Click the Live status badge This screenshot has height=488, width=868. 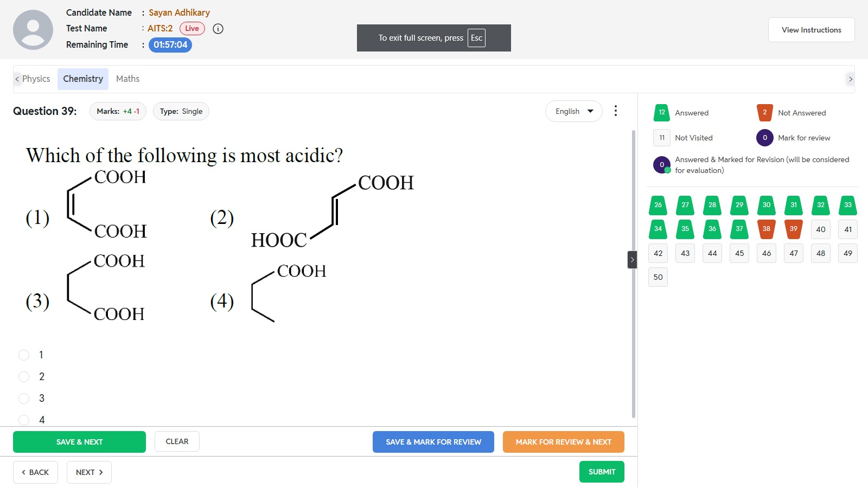pyautogui.click(x=192, y=29)
